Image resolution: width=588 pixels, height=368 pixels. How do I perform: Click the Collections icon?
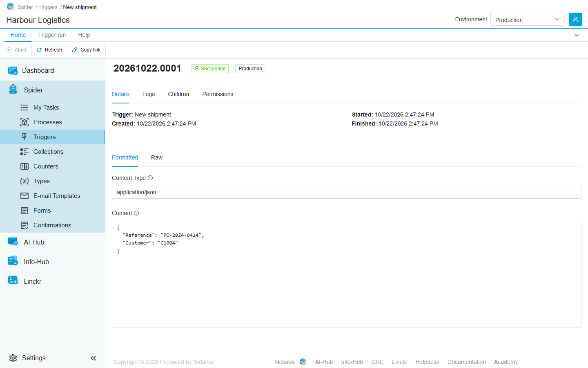pyautogui.click(x=24, y=152)
